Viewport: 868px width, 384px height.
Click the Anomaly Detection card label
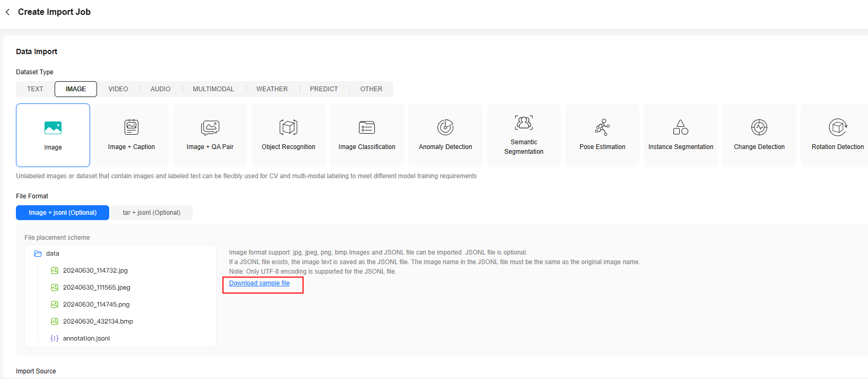445,147
